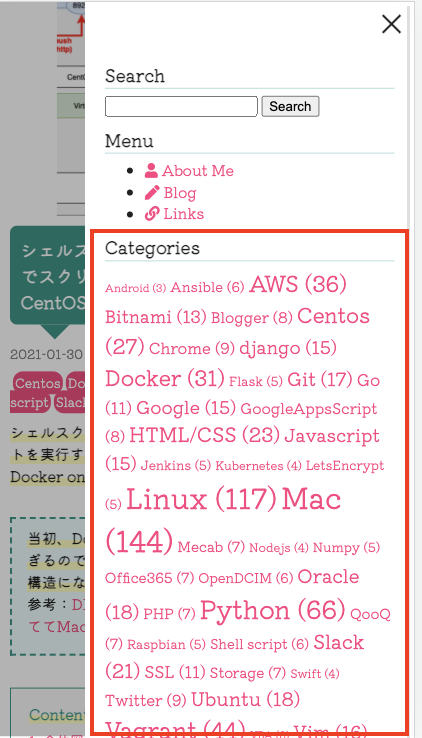Open the Android (3) category

[x=135, y=288]
